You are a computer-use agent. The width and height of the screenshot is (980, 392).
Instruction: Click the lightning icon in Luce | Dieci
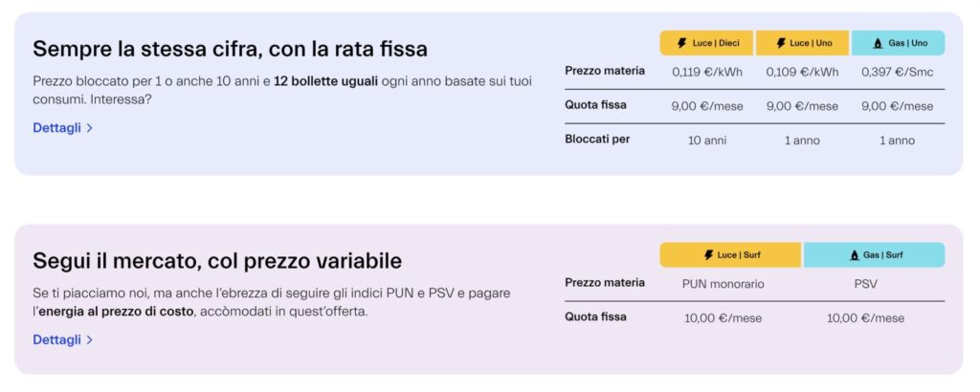(x=681, y=43)
